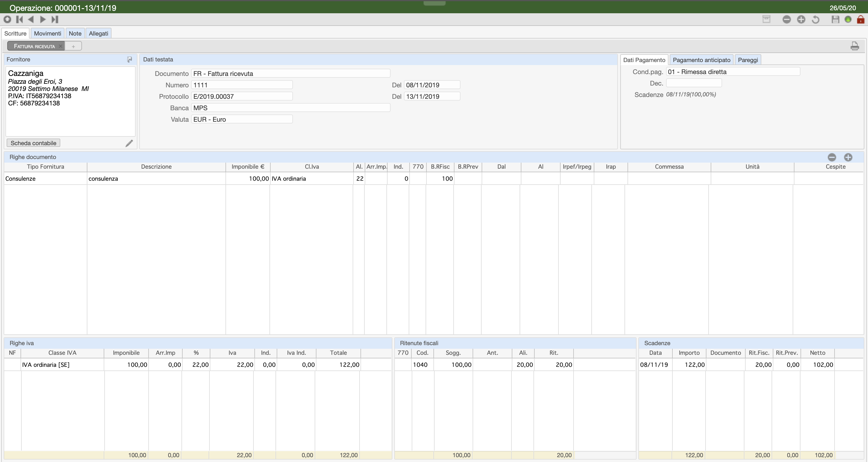Jump to the last record

coord(55,19)
